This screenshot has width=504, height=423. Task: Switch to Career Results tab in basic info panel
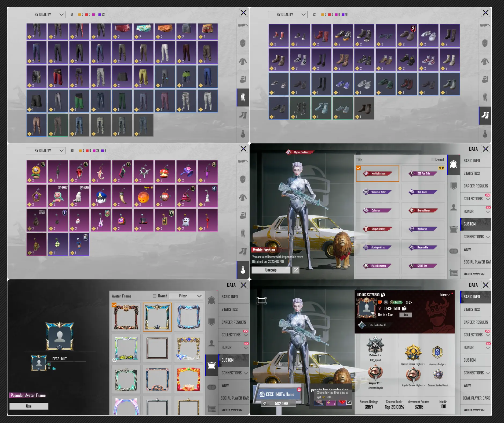tap(476, 322)
